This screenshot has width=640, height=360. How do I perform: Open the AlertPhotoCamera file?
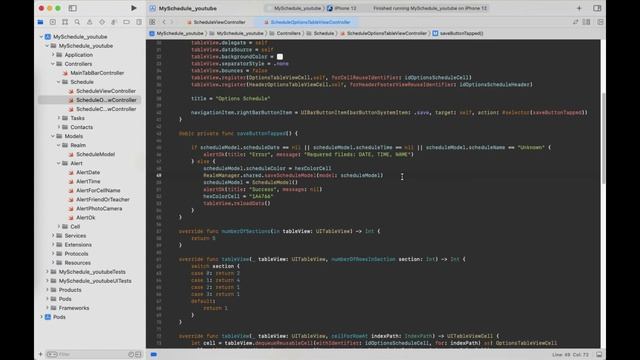pos(95,209)
